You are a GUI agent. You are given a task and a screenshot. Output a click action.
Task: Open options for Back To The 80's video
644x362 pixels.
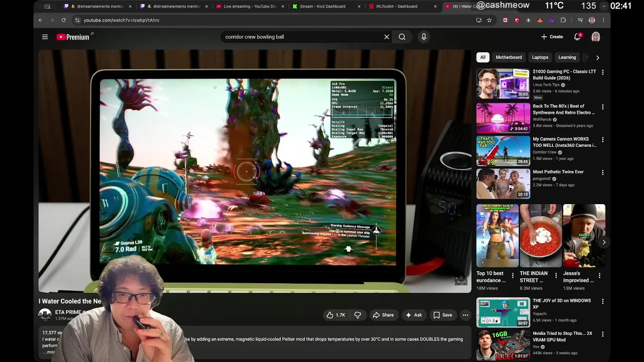pos(602,107)
